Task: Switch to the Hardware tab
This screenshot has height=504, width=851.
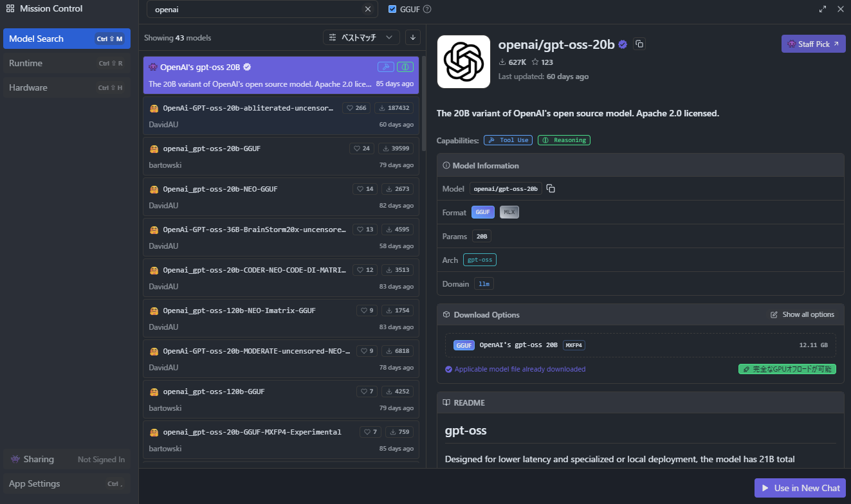Action: (66, 87)
